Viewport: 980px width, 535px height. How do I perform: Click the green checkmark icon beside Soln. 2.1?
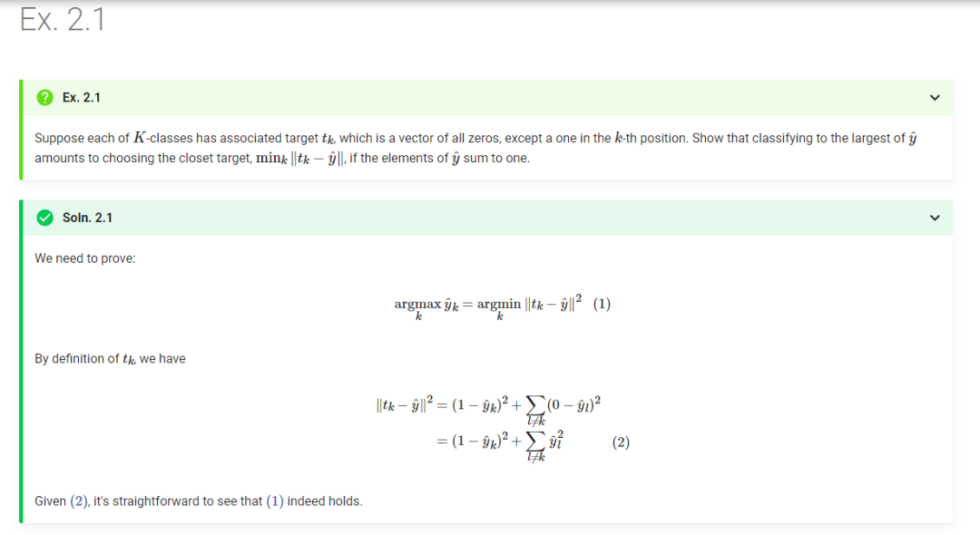(44, 218)
